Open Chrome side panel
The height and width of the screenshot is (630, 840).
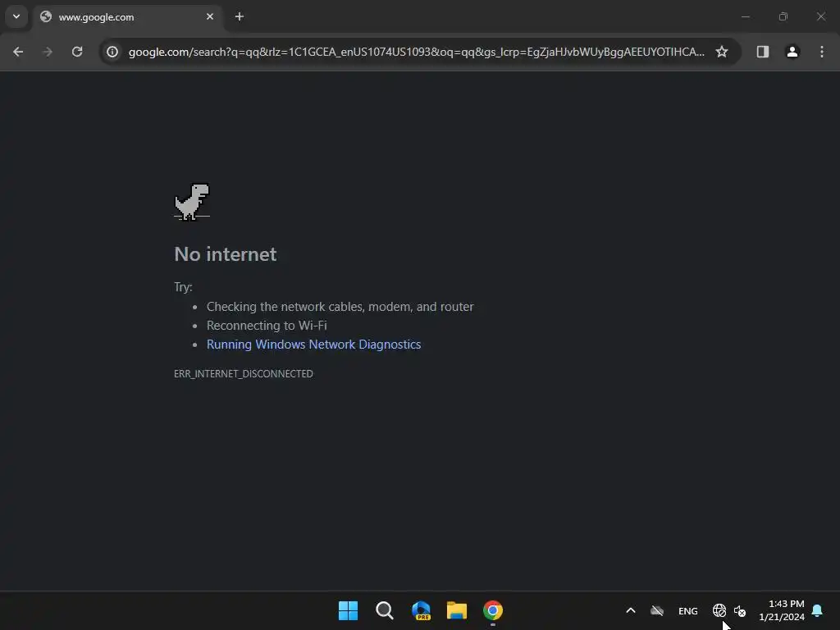tap(763, 52)
